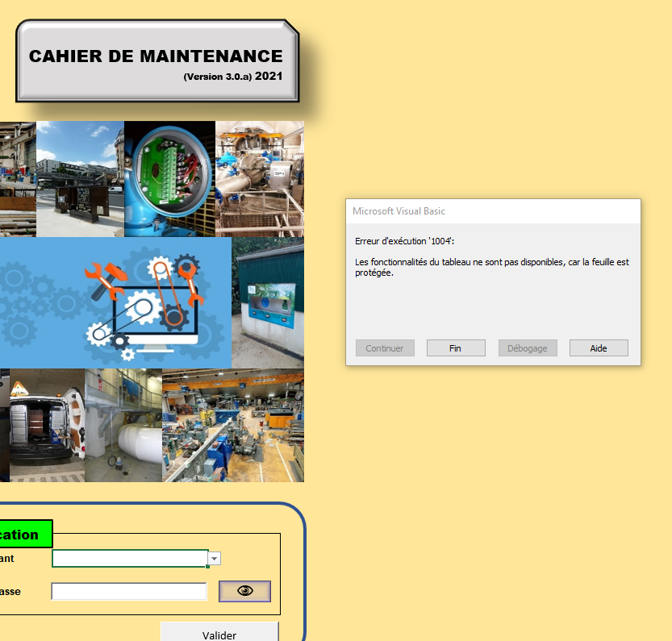Click the workshop machinery floor photo

click(x=233, y=425)
